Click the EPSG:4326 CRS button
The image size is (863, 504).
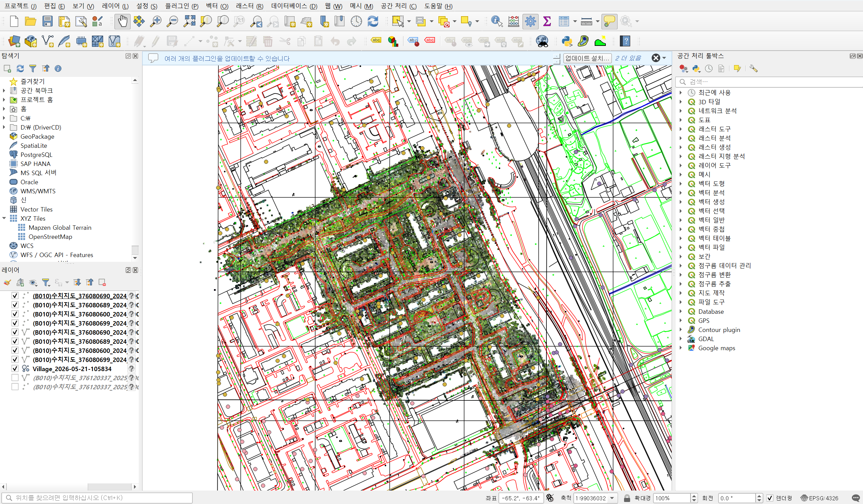point(819,498)
